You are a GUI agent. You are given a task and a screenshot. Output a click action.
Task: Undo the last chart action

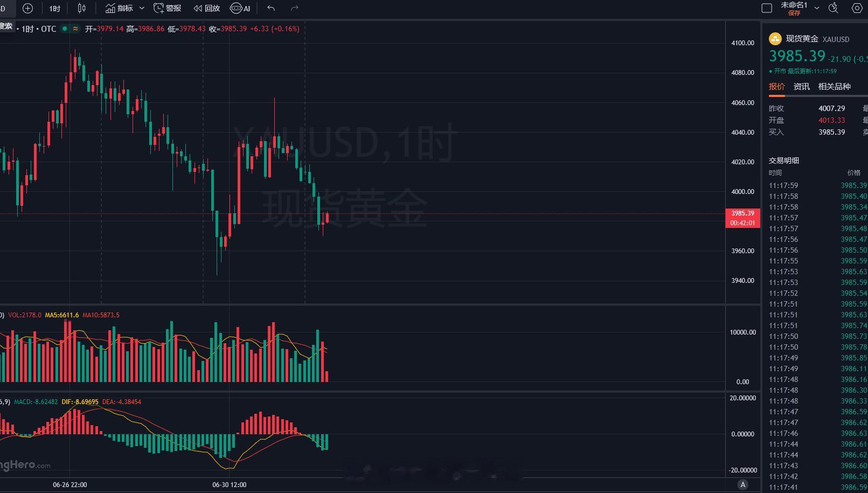click(x=271, y=8)
